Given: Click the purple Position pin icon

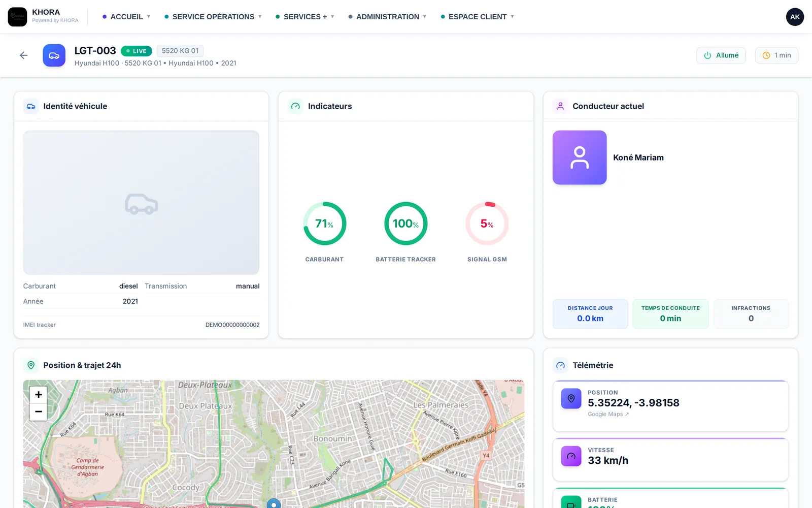Looking at the screenshot, I should tap(571, 399).
